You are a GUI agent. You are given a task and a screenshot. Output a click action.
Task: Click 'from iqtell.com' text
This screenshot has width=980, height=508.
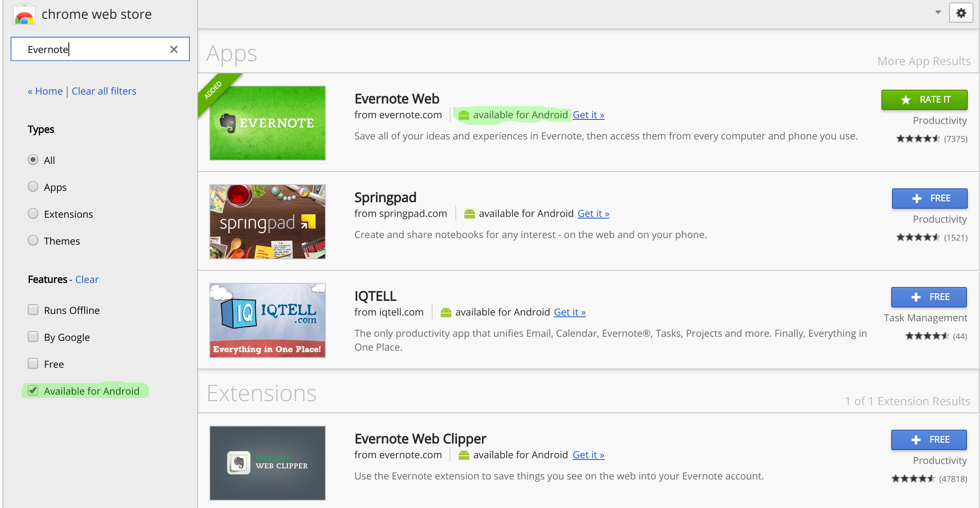(x=389, y=312)
